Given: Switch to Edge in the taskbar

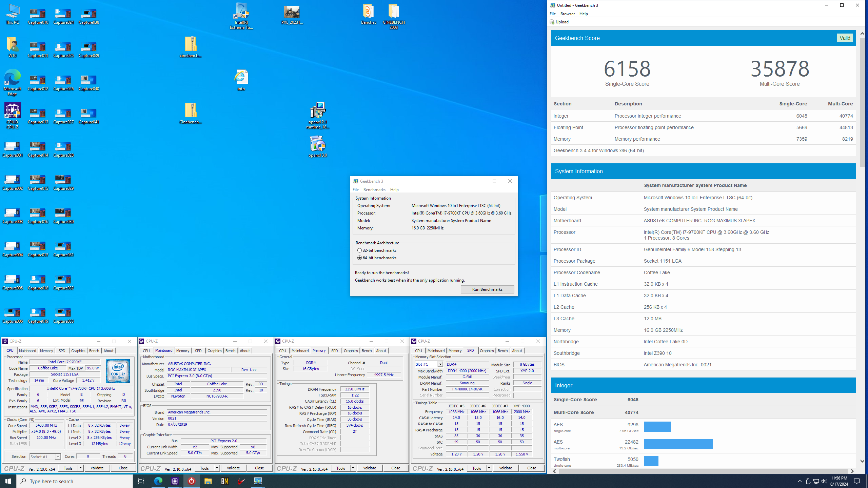Looking at the screenshot, I should (158, 481).
